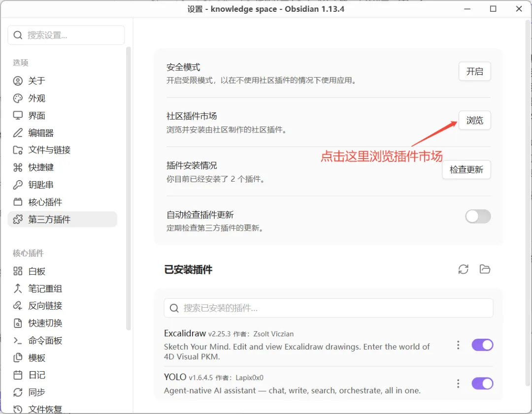Open the plugins folder icon
The height and width of the screenshot is (414, 532).
[485, 269]
